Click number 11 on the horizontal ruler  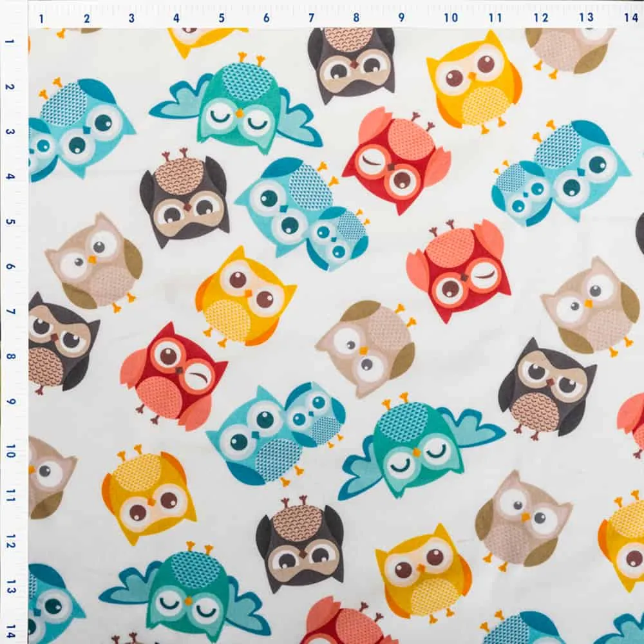coord(496,17)
